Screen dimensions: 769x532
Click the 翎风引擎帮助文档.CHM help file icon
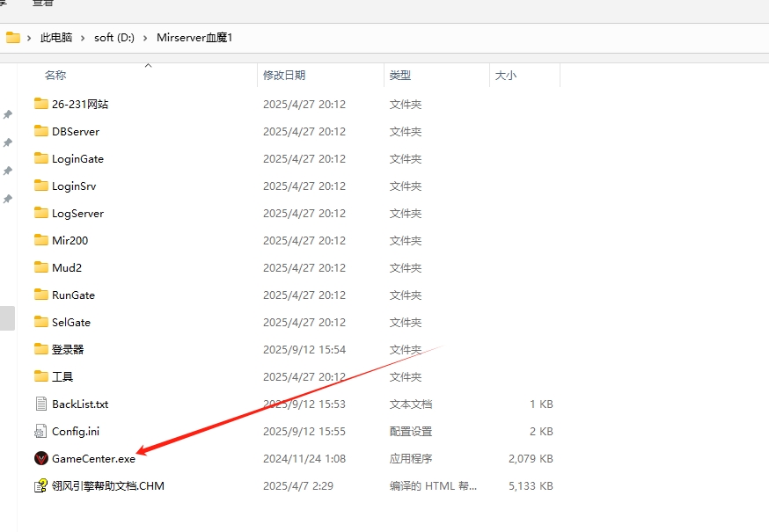click(40, 485)
